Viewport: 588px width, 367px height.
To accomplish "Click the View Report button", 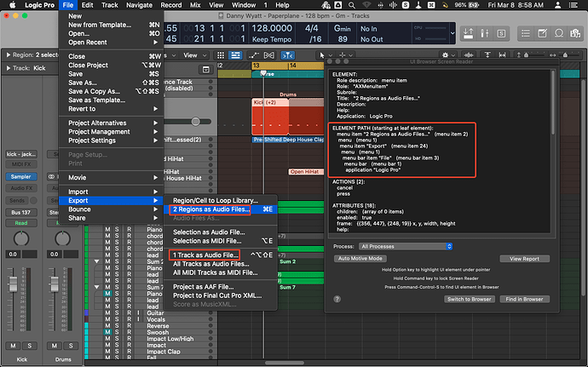I will [524, 259].
